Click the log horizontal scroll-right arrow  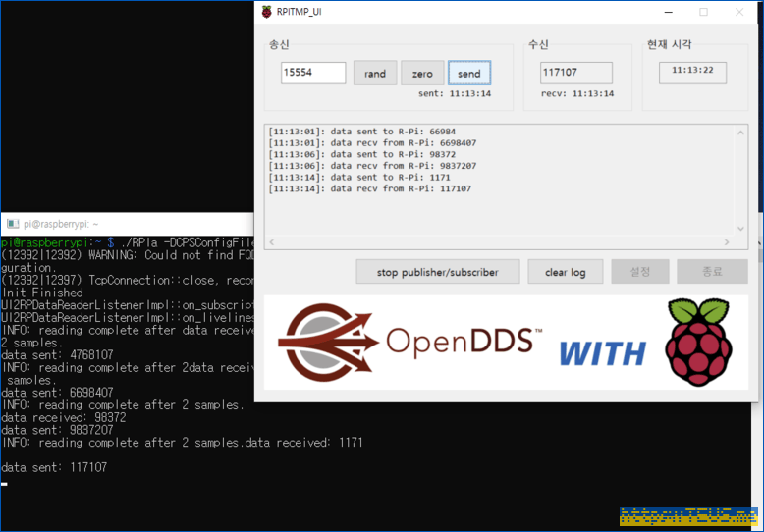click(727, 242)
